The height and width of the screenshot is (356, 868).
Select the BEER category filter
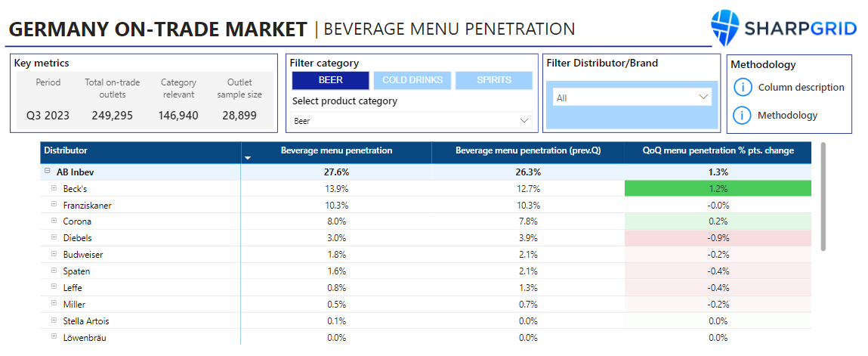point(330,80)
